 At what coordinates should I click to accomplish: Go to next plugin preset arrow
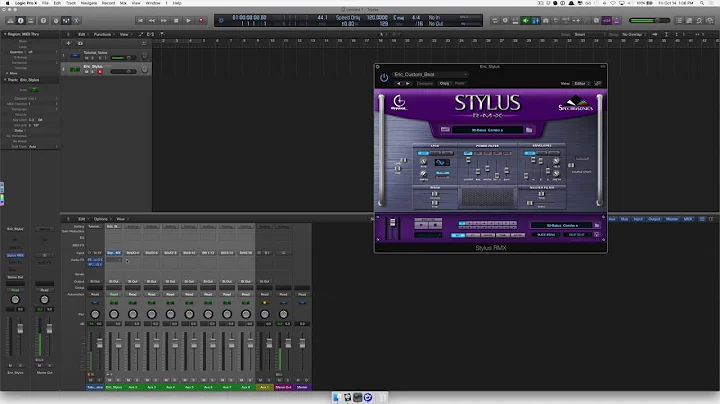(407, 84)
